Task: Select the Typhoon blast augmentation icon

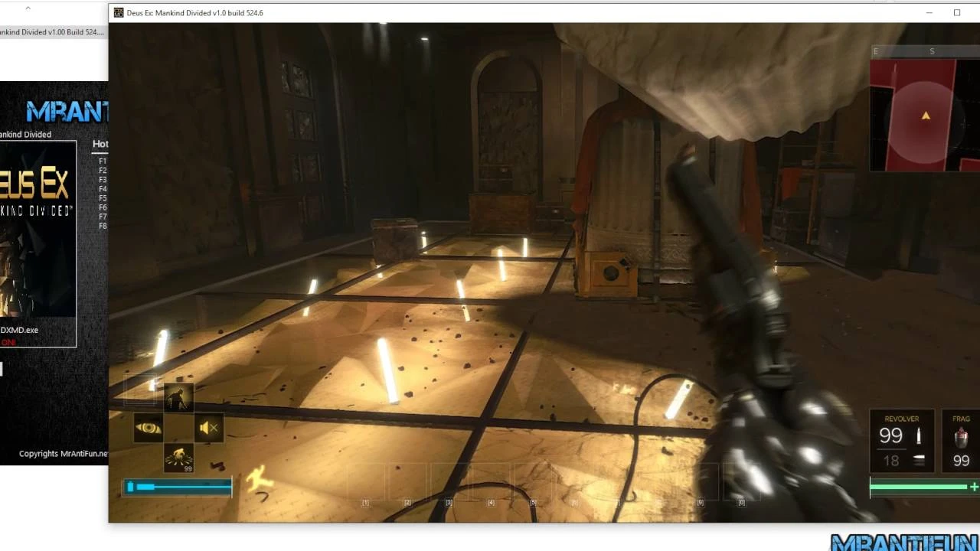Action: click(x=178, y=458)
